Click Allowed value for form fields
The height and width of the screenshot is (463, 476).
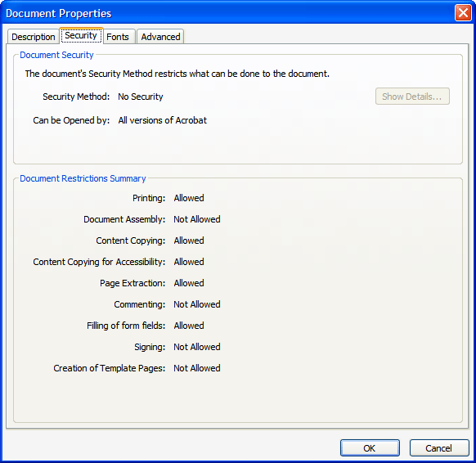(189, 326)
